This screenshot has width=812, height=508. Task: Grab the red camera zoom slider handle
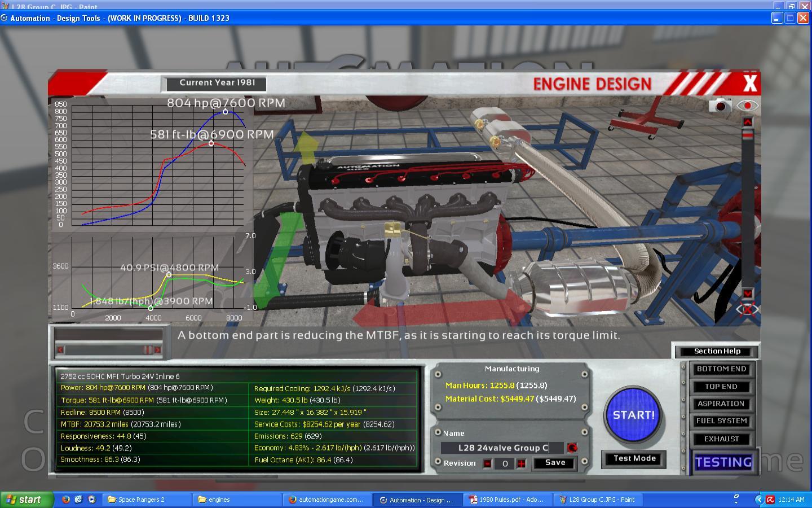[x=748, y=135]
